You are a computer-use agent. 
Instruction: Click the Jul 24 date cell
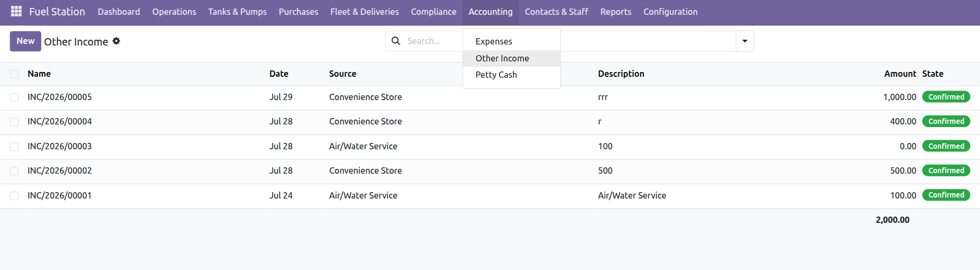click(281, 195)
